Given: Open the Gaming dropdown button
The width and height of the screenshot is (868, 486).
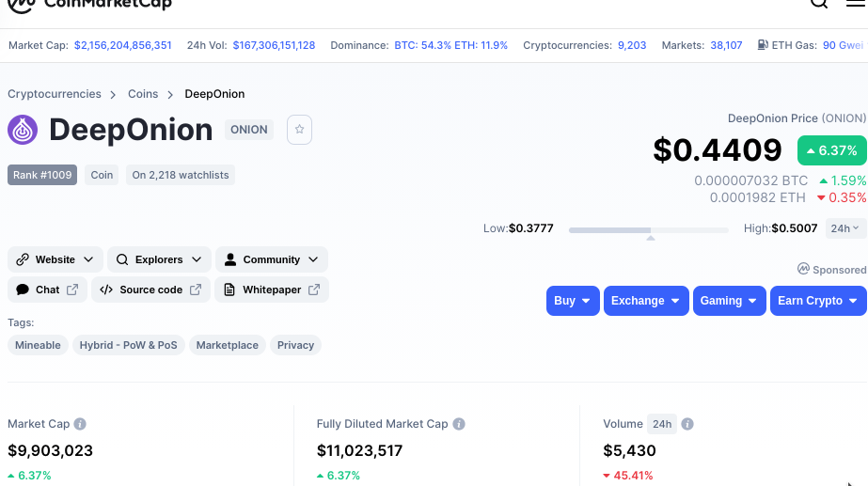Looking at the screenshot, I should pos(729,301).
